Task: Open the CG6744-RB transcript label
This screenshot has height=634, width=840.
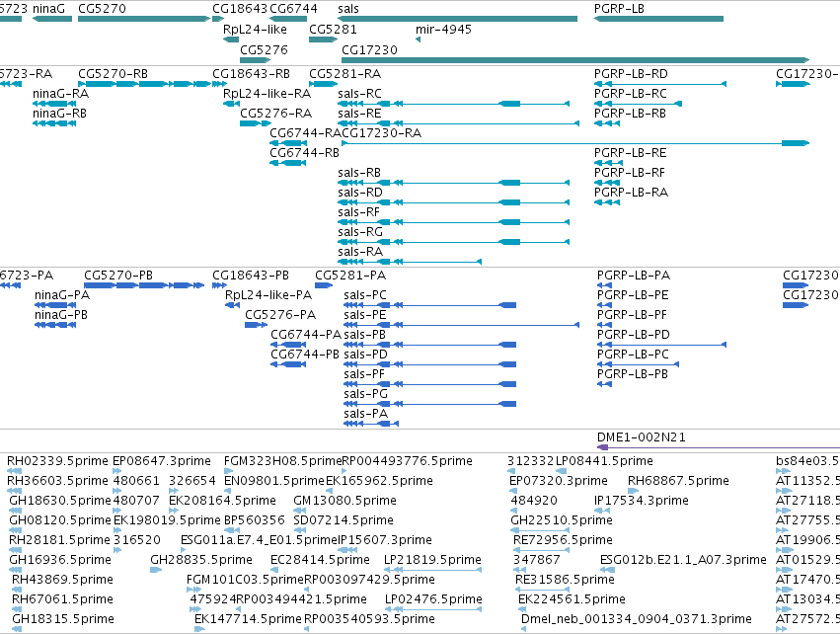Action: pyautogui.click(x=304, y=153)
